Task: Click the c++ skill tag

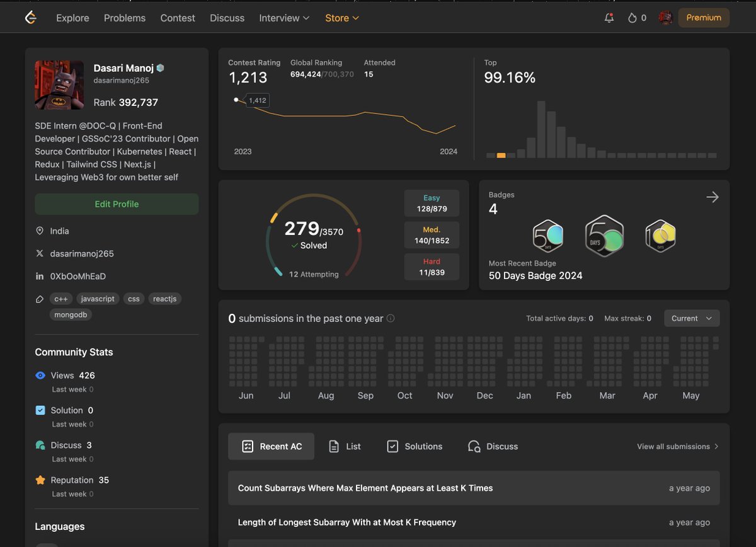Action: click(60, 299)
